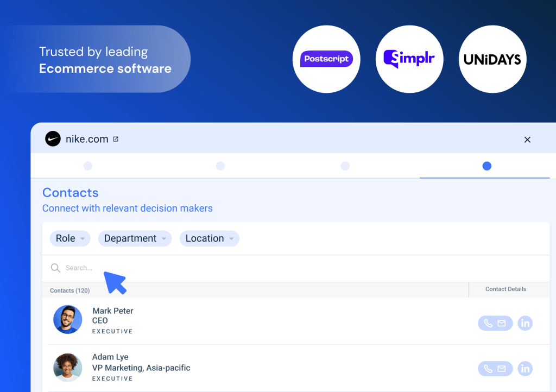Focus the contacts Search field
This screenshot has width=556, height=392.
(x=296, y=268)
